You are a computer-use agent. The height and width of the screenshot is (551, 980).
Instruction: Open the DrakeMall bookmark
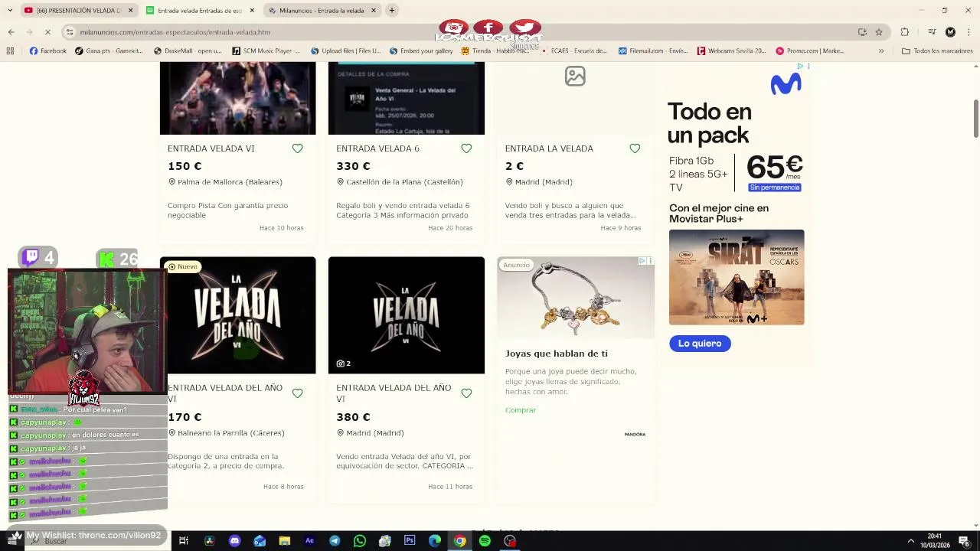[x=188, y=51]
